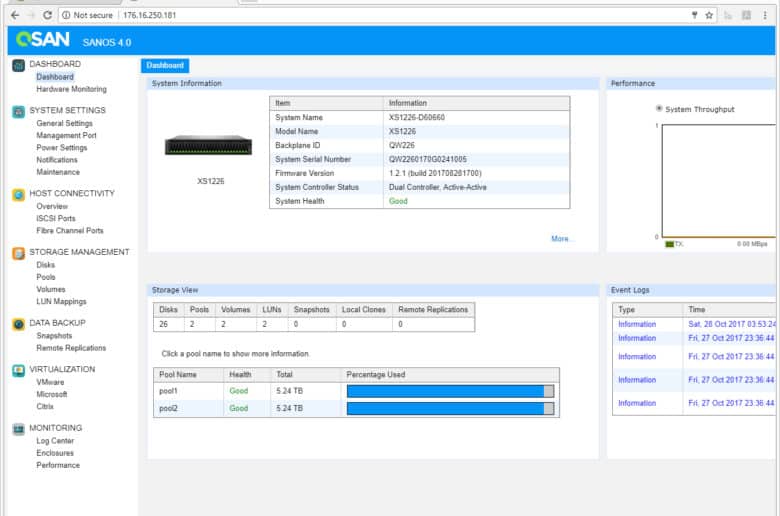
Task: Click Dual Controller, Active-Active status
Action: (438, 187)
